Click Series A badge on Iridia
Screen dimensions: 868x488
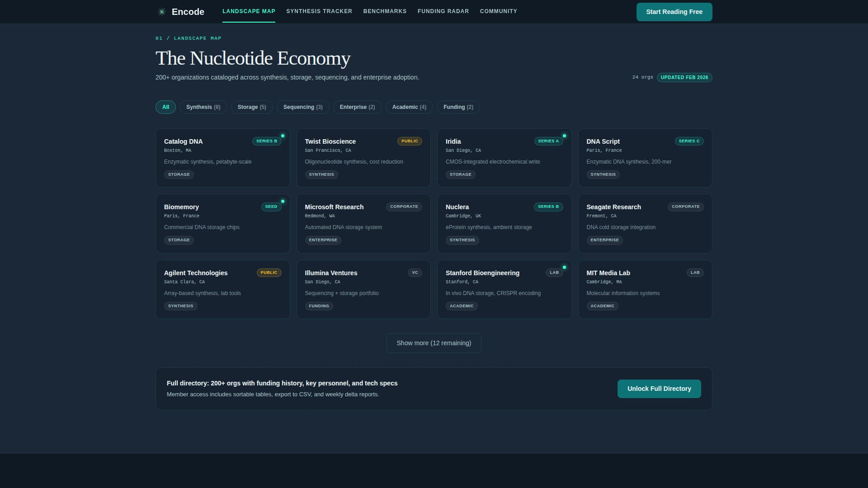coord(548,141)
